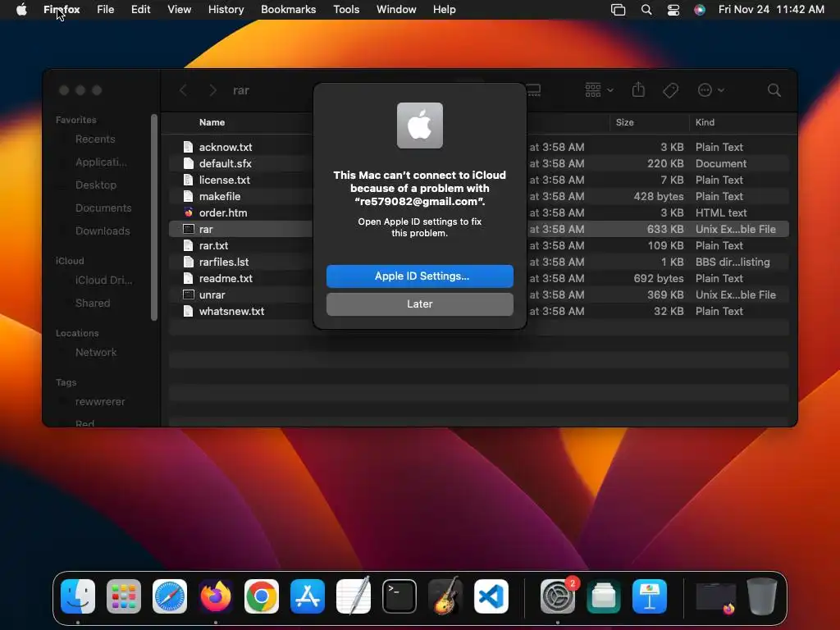This screenshot has height=630, width=840.
Task: Select the rar.txt file
Action: [213, 245]
